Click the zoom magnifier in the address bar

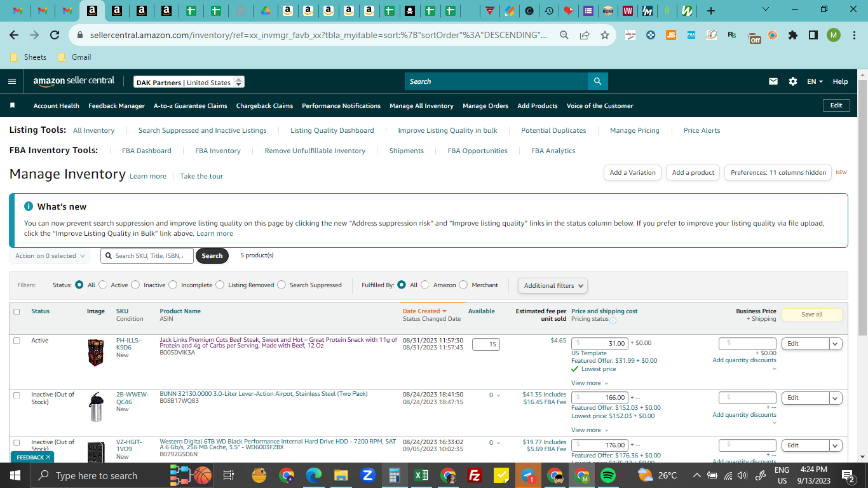click(x=564, y=35)
